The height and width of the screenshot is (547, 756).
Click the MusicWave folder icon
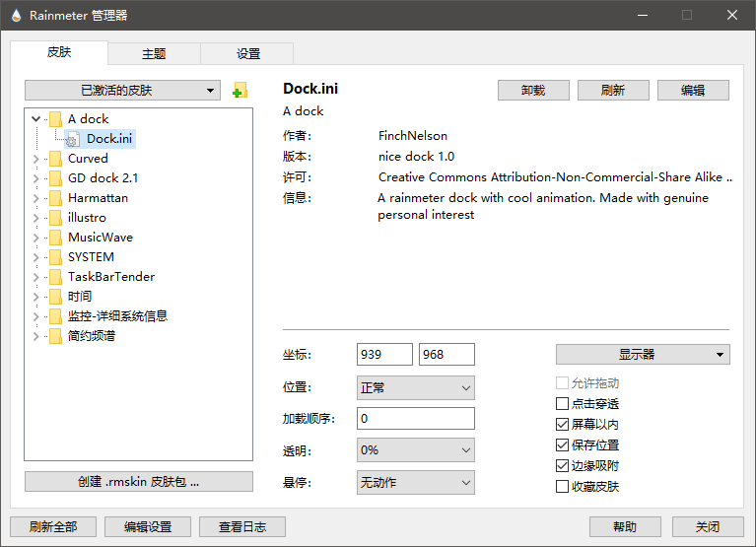(x=55, y=238)
